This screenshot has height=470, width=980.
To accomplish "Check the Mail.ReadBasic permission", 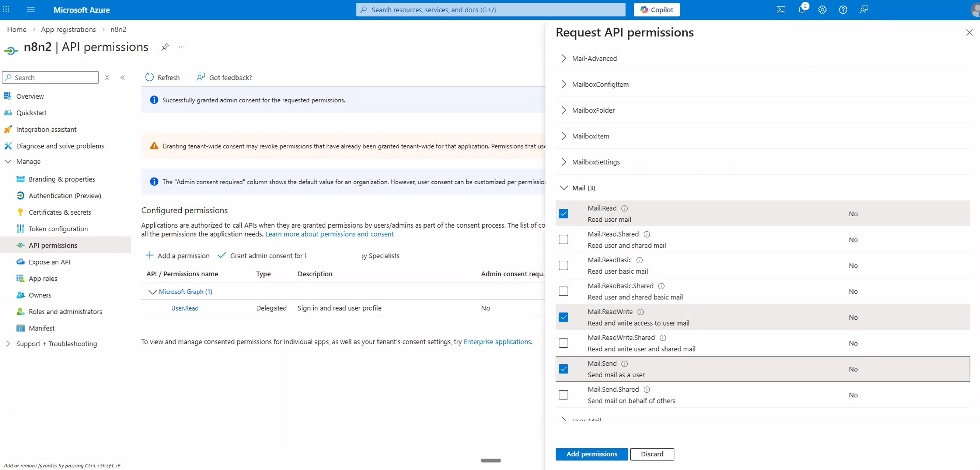I will click(x=564, y=265).
